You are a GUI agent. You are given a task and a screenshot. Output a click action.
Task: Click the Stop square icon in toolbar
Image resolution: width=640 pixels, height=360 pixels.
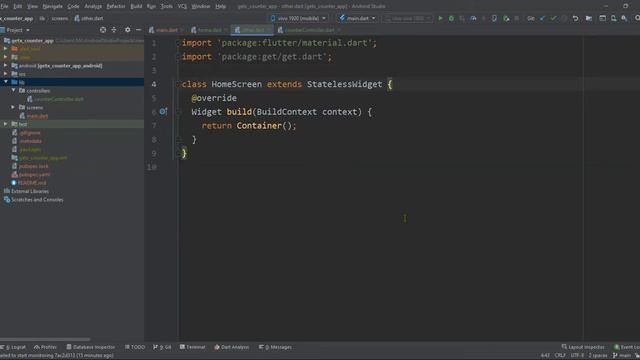pos(517,18)
